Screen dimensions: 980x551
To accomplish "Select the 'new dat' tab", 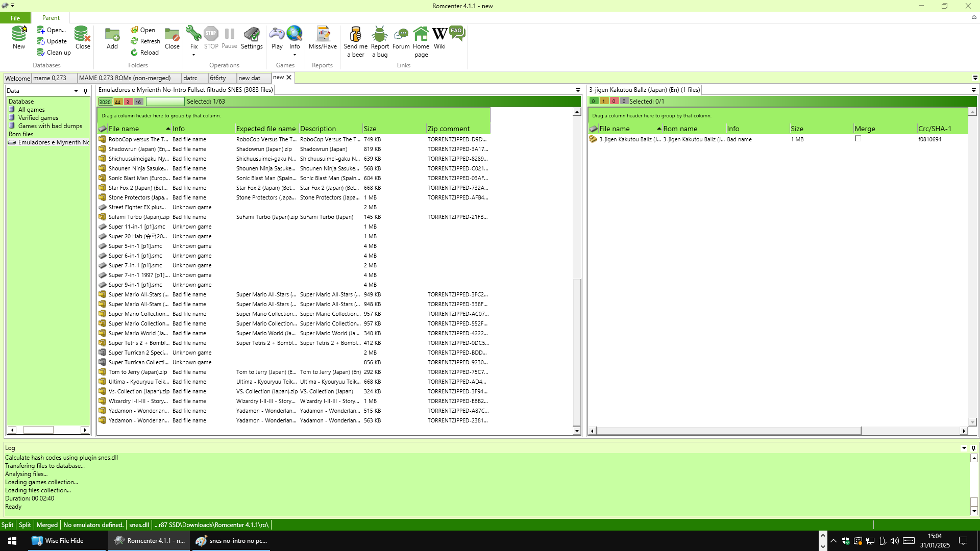I will point(249,78).
